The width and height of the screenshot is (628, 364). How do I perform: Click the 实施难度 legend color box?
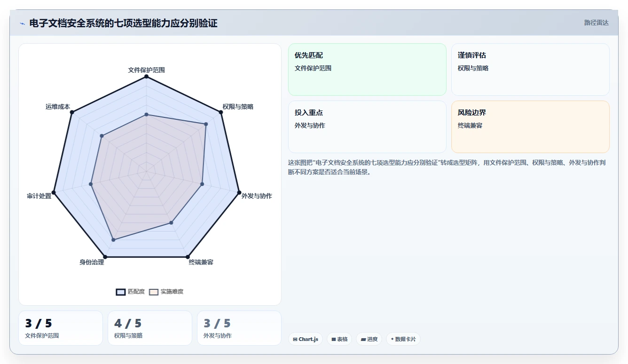click(154, 292)
